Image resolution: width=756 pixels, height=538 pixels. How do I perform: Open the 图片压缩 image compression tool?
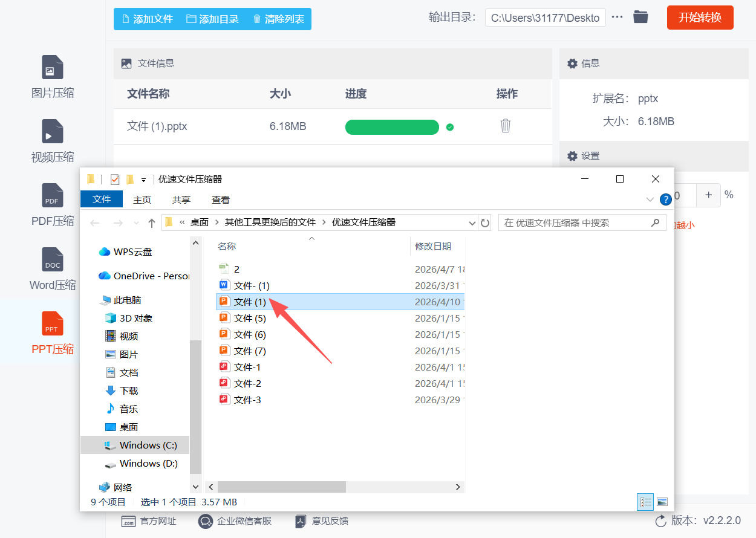click(53, 77)
